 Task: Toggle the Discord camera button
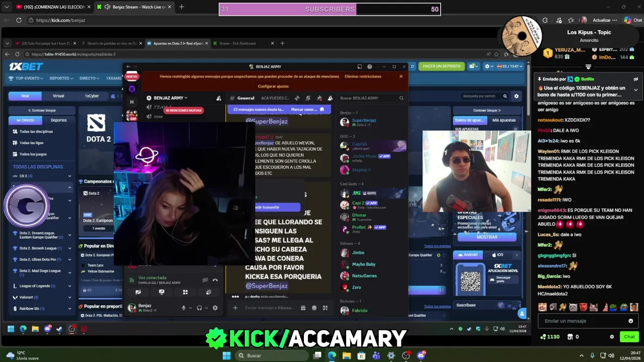138,292
